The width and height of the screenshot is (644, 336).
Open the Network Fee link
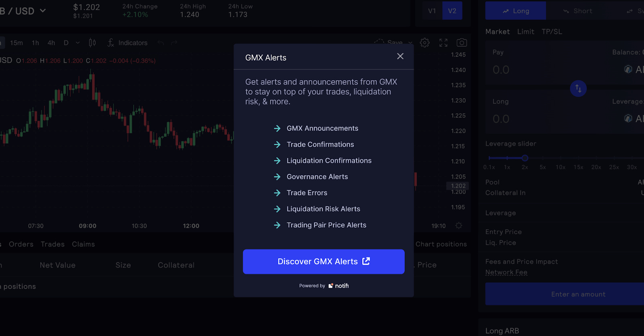[x=506, y=272]
